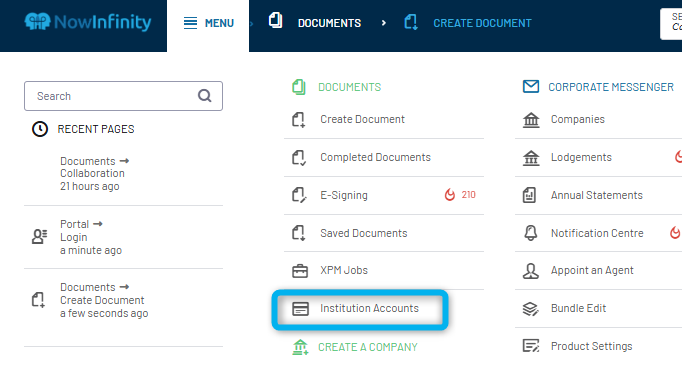Click the MENU label
Viewport: 682px width, 368px height.
tap(219, 23)
